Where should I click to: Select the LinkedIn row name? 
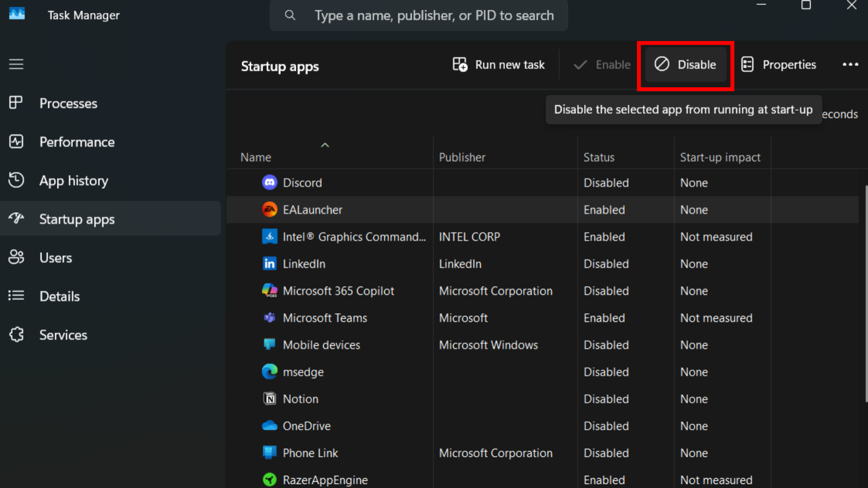(x=304, y=264)
